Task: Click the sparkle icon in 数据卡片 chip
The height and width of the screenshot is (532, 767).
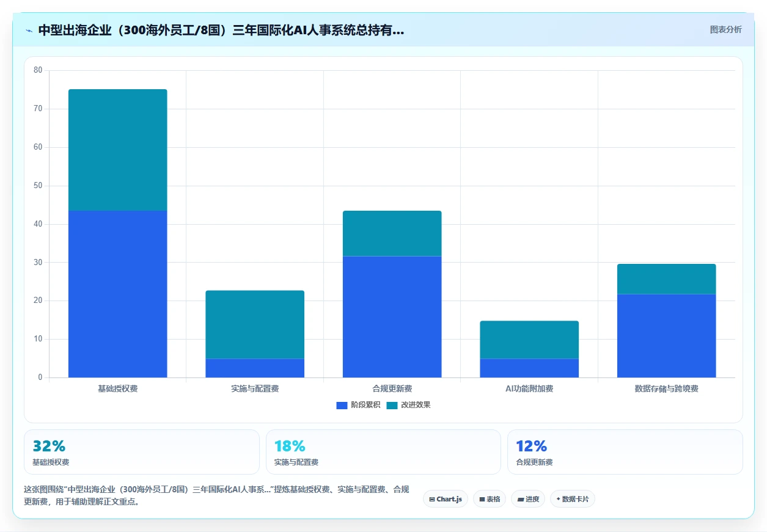Action: click(558, 499)
